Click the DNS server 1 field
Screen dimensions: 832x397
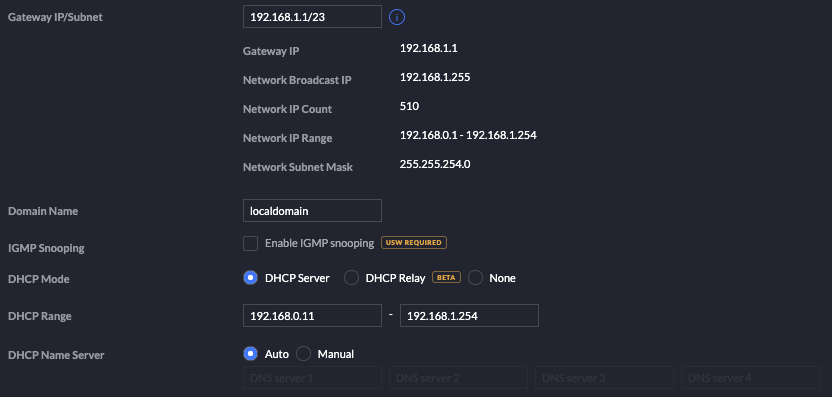[312, 378]
